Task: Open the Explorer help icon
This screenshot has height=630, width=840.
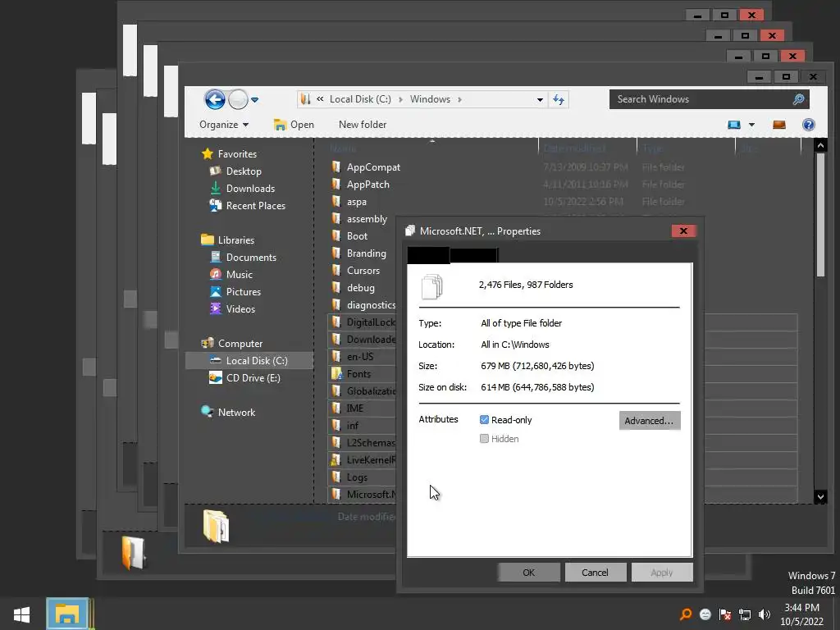Action: point(808,125)
